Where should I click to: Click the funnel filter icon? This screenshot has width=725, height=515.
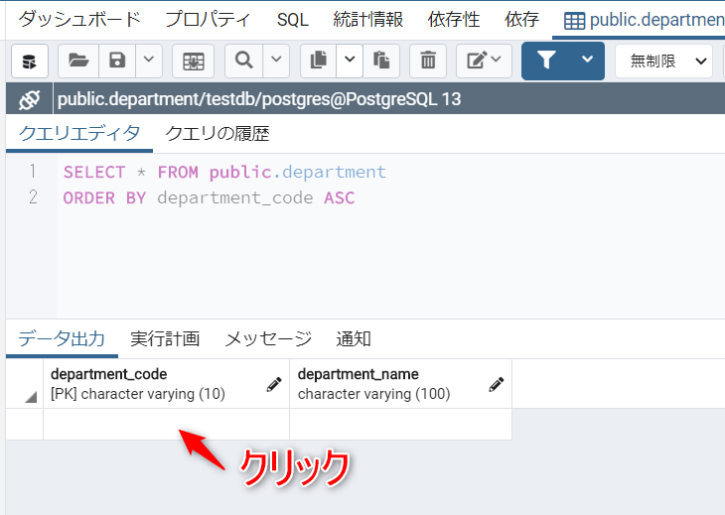click(x=546, y=61)
